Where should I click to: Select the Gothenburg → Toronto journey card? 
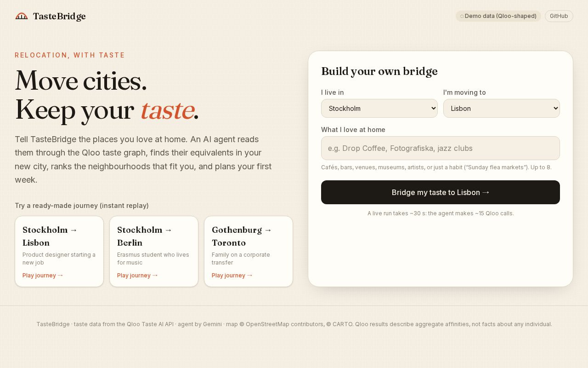249,252
